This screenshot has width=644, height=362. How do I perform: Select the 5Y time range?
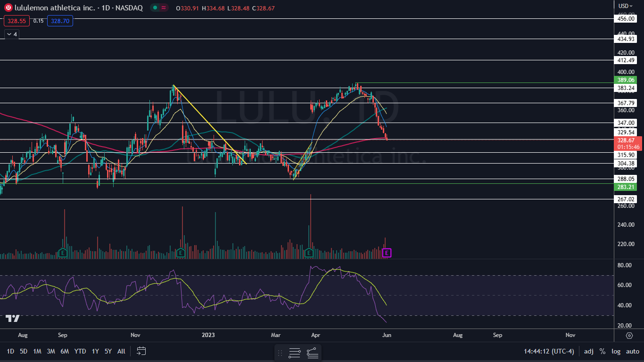coord(108,351)
